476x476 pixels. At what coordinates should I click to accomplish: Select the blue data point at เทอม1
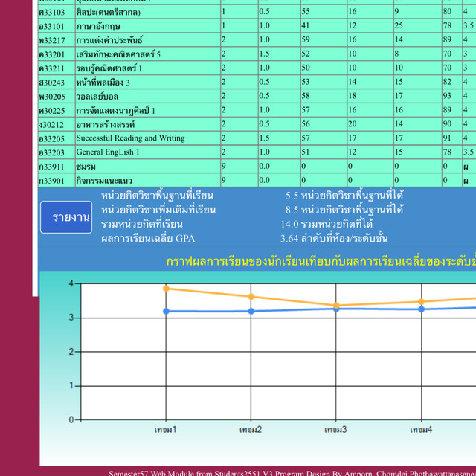tap(166, 311)
